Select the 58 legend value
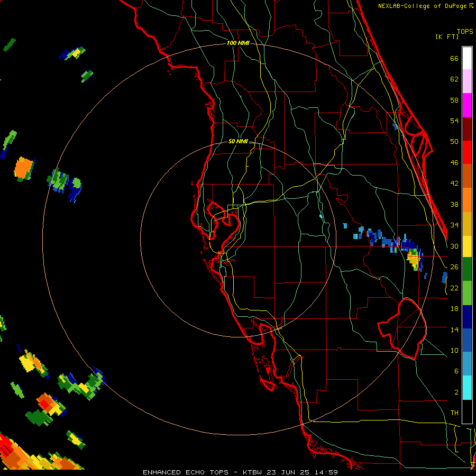 click(x=454, y=100)
